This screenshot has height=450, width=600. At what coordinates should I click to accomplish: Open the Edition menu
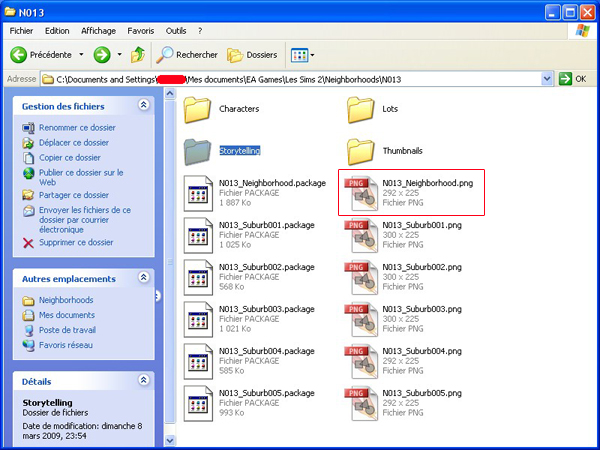[57, 31]
